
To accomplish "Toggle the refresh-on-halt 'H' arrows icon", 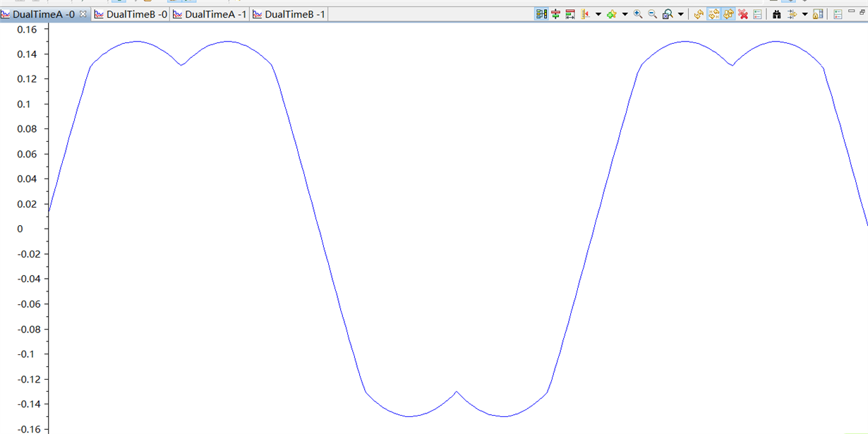I will [x=713, y=14].
